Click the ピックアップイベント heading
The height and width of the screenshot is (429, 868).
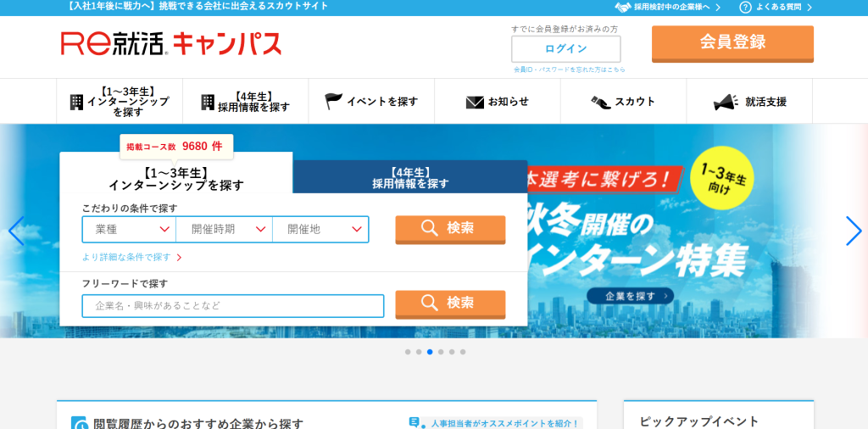(699, 421)
